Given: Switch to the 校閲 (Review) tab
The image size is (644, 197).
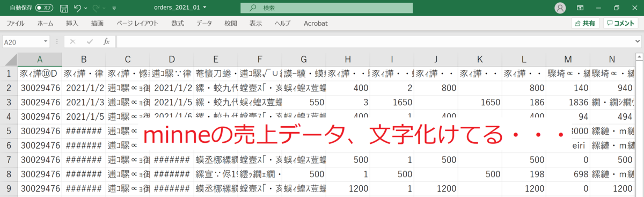Looking at the screenshot, I should tap(231, 24).
